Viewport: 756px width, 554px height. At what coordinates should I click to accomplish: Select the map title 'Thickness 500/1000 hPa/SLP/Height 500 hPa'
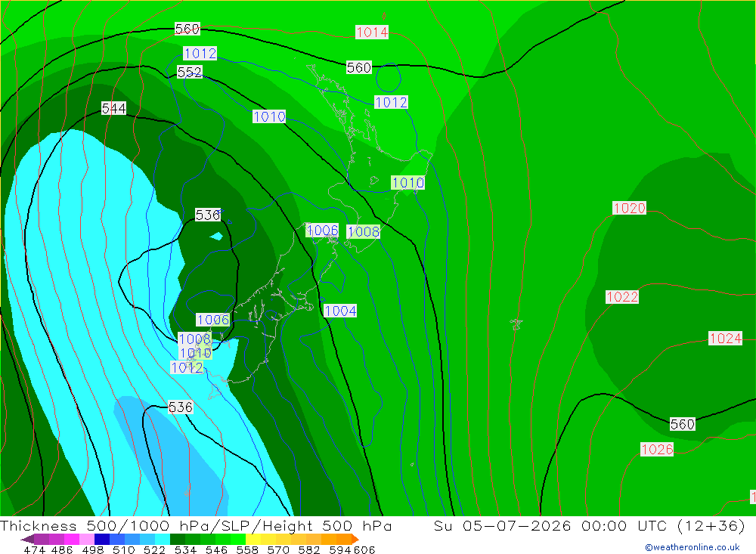[x=196, y=525]
